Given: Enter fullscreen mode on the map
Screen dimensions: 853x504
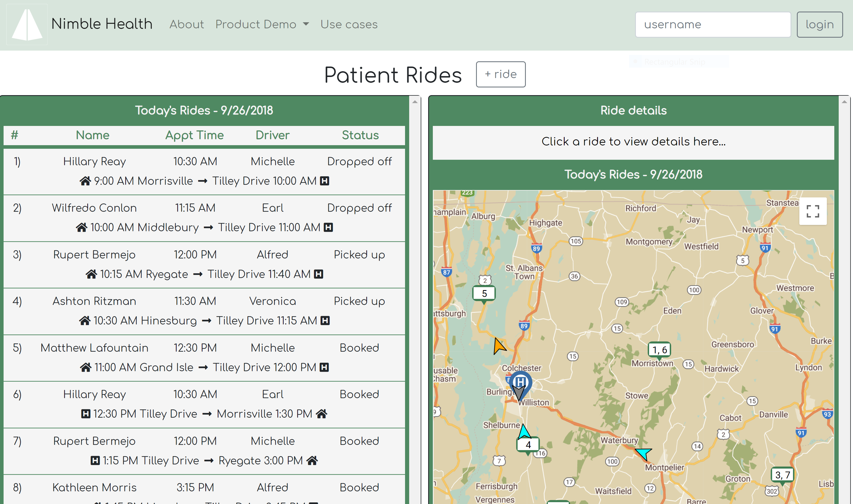Looking at the screenshot, I should click(813, 211).
